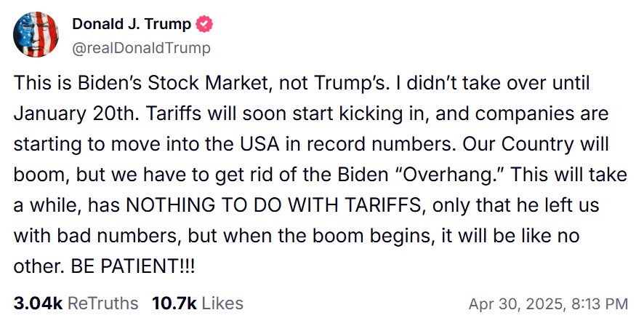Open the flag-themed profile avatar

(x=36, y=35)
